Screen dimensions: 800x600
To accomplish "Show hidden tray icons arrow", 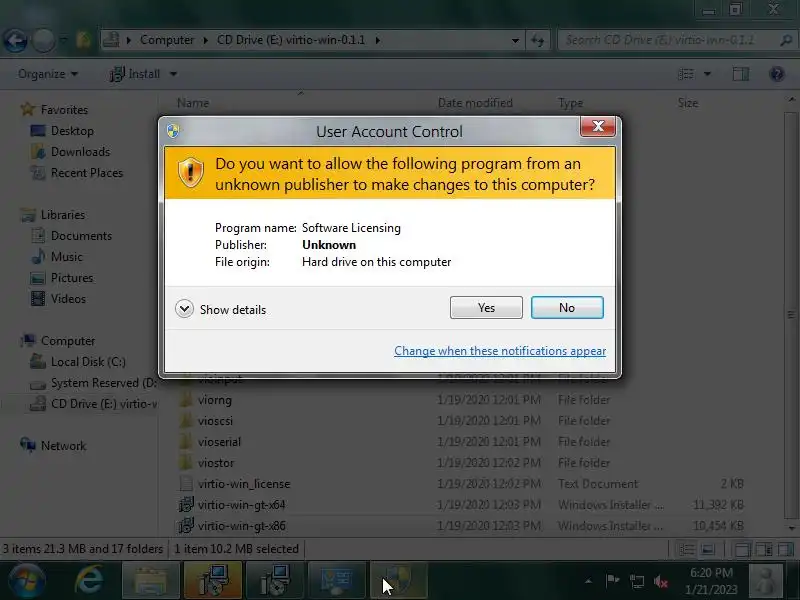I will (588, 581).
